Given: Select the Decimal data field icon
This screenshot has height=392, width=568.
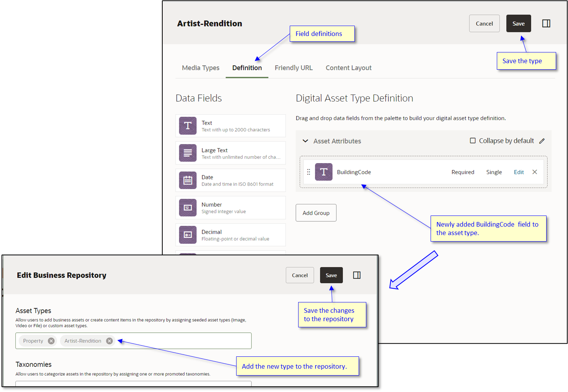Looking at the screenshot, I should point(188,235).
